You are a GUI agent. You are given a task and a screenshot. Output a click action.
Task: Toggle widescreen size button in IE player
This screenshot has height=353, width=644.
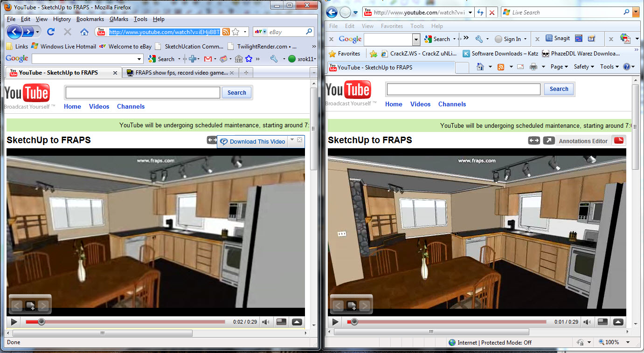(602, 322)
